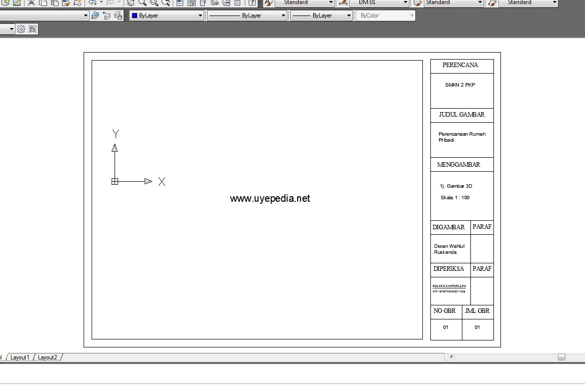Select the 01 value under NO GBR
Screen dimensions: 585x392
click(445, 327)
